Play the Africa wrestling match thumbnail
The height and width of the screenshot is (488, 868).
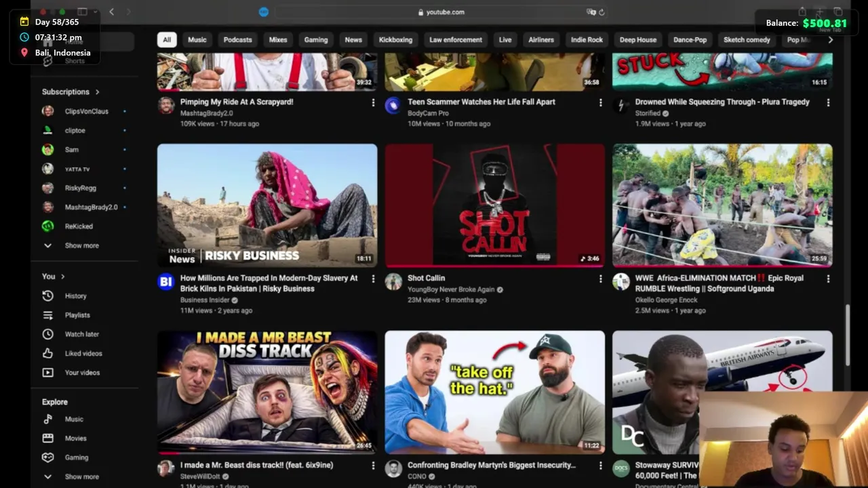click(x=722, y=205)
